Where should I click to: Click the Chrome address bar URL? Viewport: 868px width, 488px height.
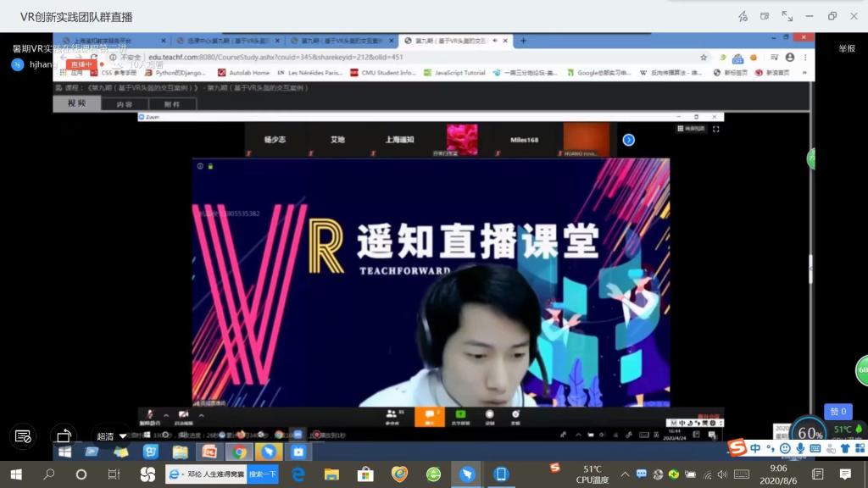click(x=275, y=57)
